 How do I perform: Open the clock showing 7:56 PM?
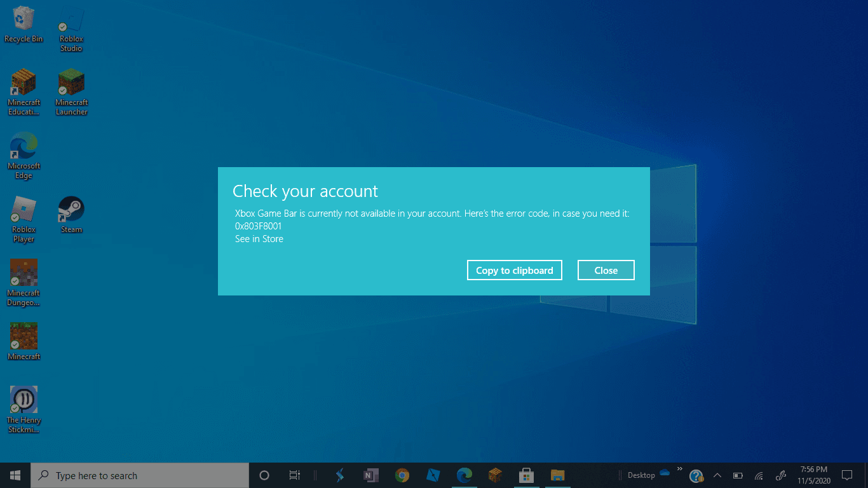point(813,475)
